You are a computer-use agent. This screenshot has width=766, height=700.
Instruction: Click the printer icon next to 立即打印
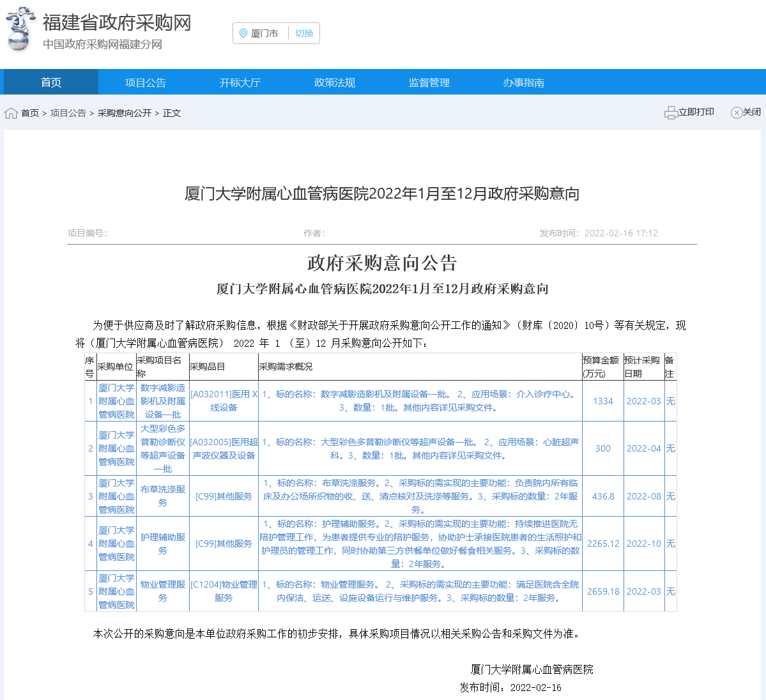coord(671,112)
